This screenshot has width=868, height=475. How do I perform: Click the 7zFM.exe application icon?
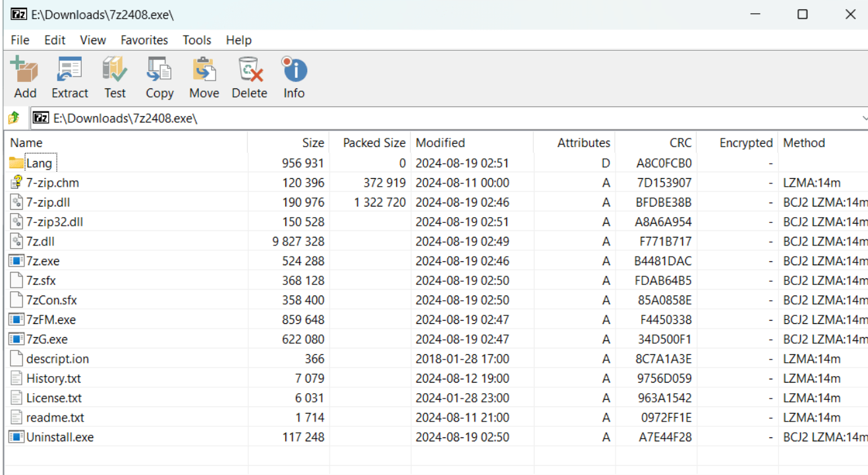[17, 320]
